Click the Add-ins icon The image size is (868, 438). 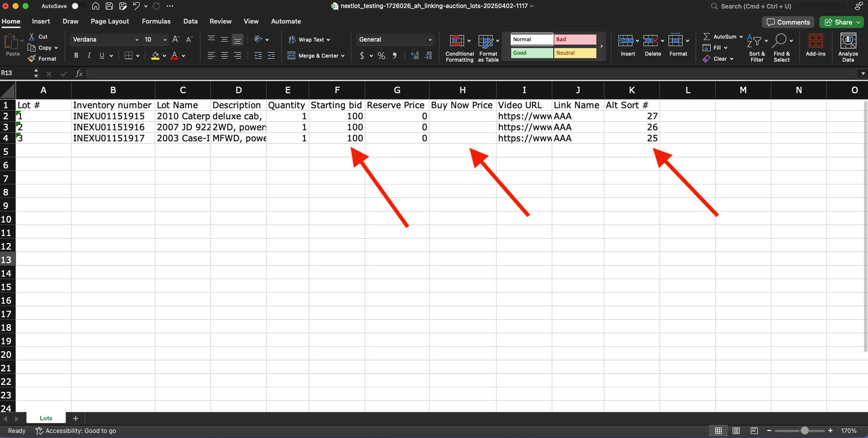[x=815, y=41]
